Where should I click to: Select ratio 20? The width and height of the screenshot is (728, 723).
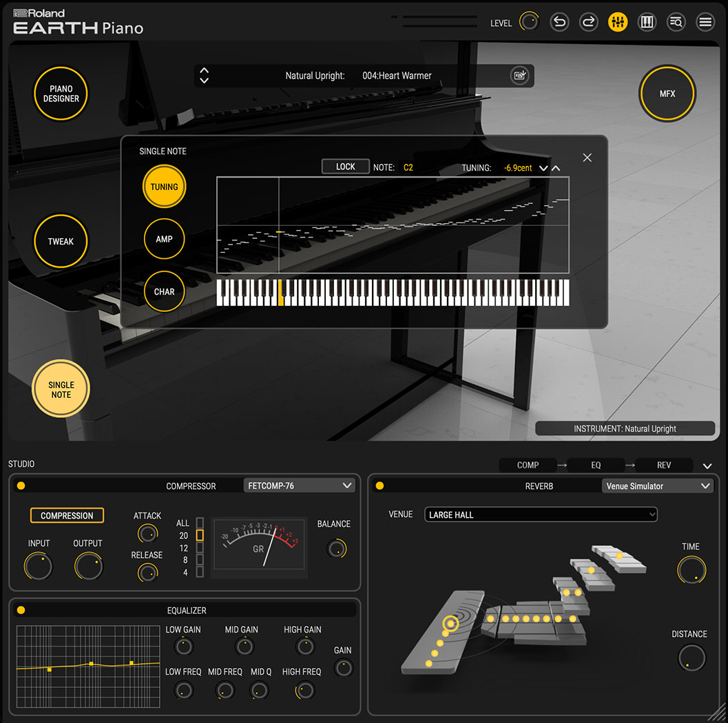tap(200, 536)
